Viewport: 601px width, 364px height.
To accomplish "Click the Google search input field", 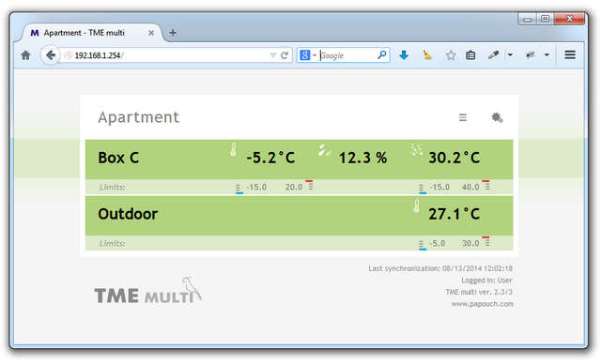I will (x=347, y=55).
